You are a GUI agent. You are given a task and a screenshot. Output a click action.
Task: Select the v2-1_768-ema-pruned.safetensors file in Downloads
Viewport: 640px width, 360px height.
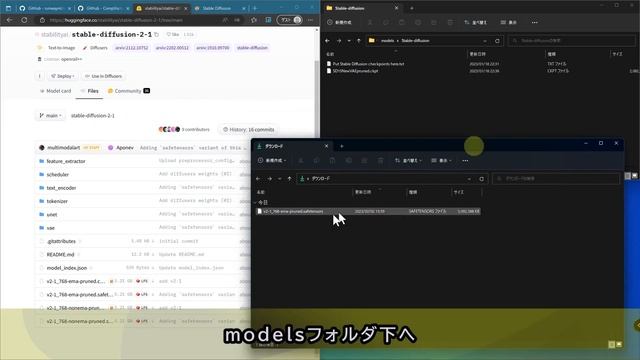(x=368, y=211)
